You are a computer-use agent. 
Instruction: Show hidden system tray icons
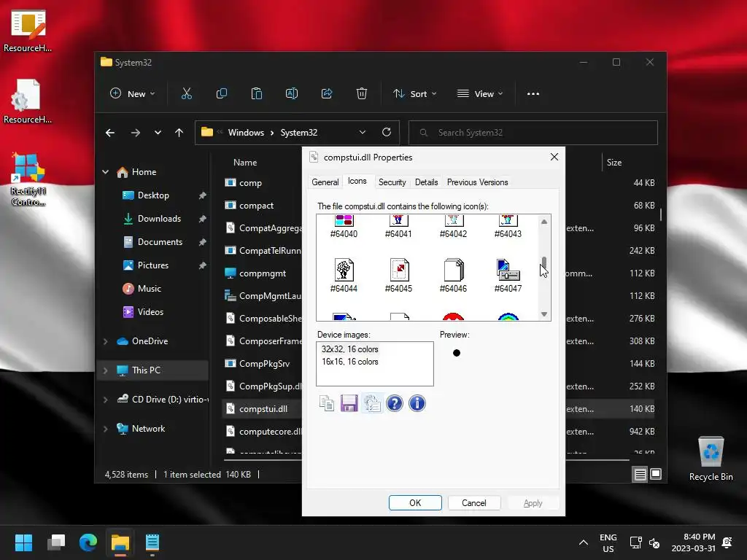point(583,542)
